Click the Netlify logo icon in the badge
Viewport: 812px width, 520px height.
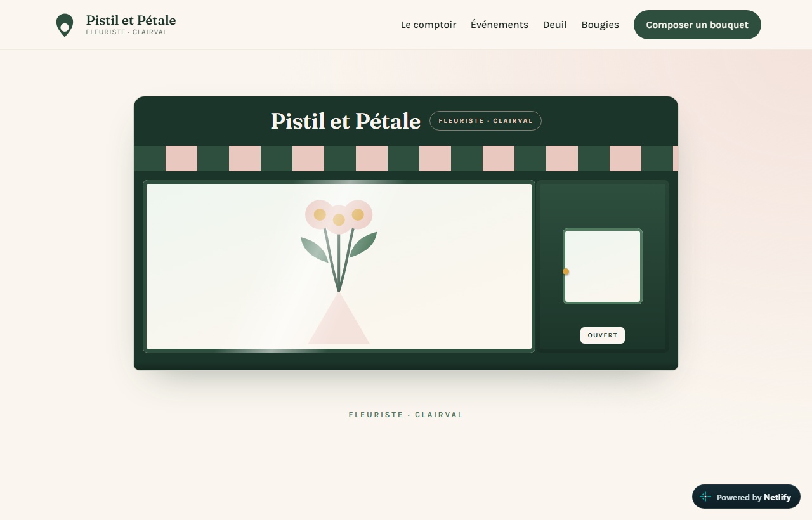point(705,497)
